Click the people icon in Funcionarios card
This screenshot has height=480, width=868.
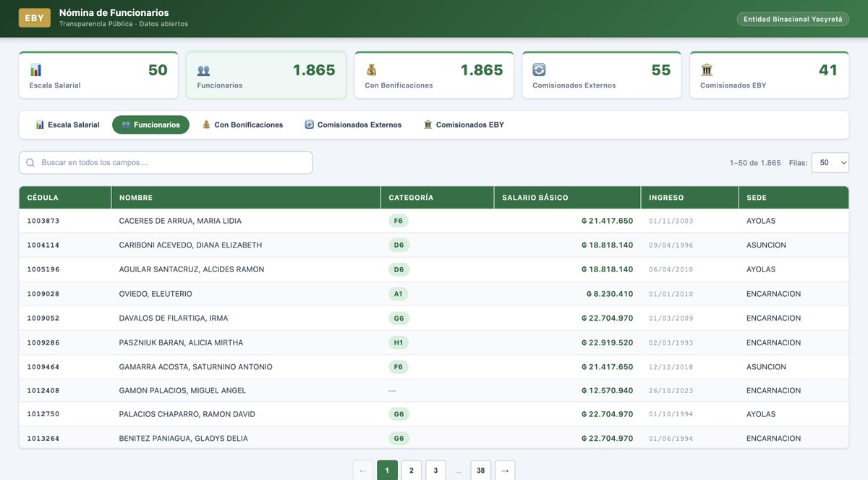click(x=203, y=70)
